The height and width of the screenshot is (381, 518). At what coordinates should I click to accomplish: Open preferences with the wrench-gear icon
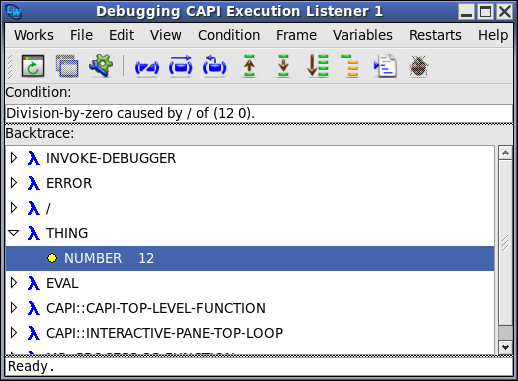pos(101,66)
